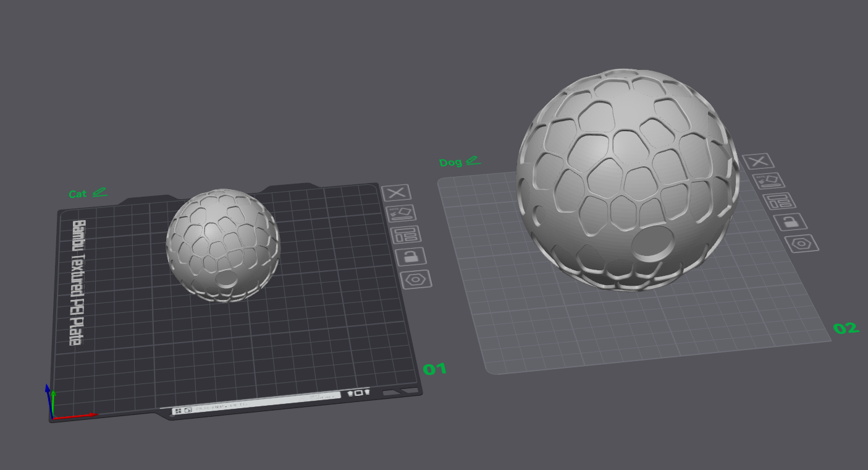Auto-orient objects on the Dog plate
Image resolution: width=868 pixels, height=470 pixels.
(769, 181)
